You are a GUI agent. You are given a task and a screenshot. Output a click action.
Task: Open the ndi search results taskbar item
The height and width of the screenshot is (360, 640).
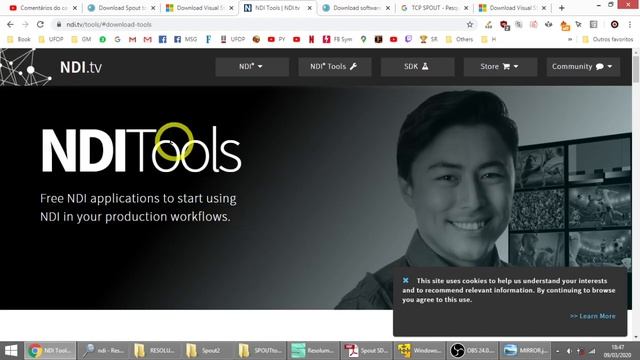[x=103, y=350]
